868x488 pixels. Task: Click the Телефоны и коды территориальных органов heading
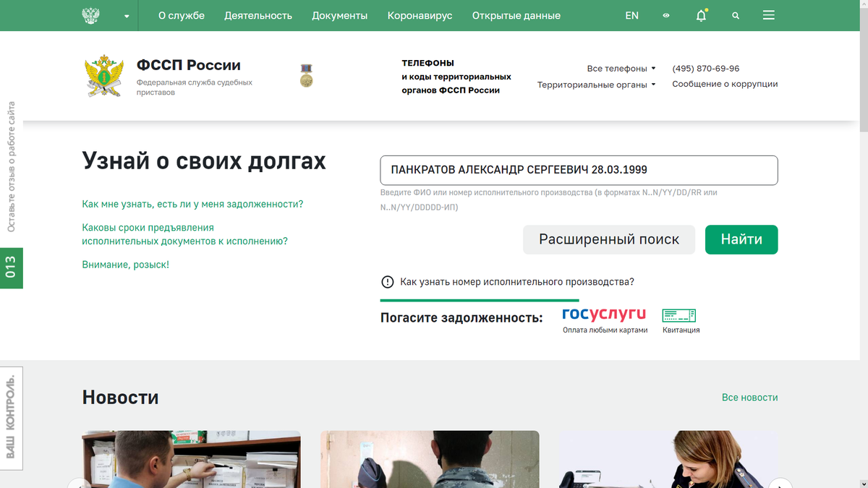[456, 77]
